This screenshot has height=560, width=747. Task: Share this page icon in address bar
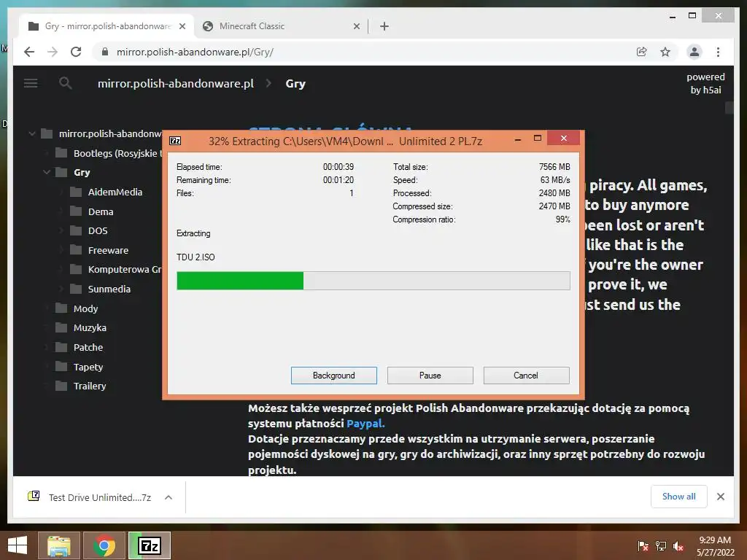(x=642, y=52)
